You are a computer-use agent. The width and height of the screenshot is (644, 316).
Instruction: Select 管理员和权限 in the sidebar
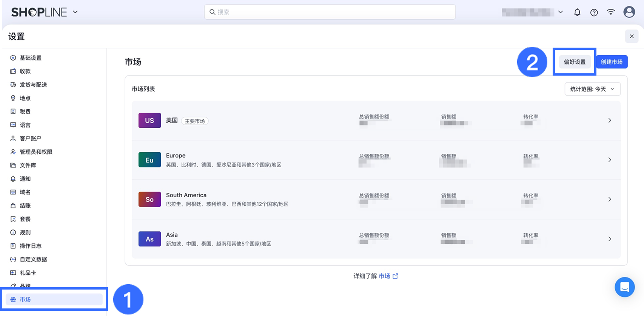click(36, 152)
